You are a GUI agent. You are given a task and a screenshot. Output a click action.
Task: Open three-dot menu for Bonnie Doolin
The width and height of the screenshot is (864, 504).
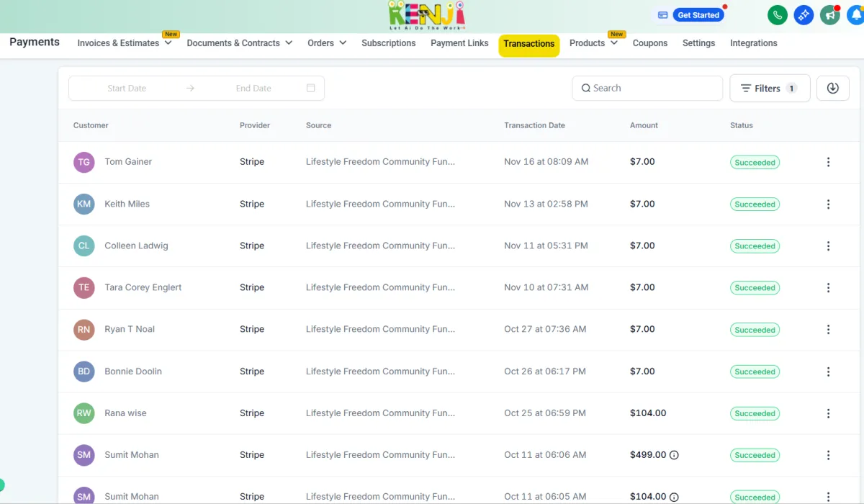(x=828, y=372)
